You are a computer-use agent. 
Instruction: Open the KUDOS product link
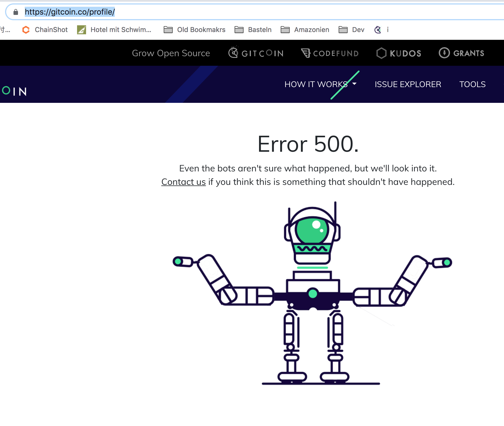coord(399,53)
